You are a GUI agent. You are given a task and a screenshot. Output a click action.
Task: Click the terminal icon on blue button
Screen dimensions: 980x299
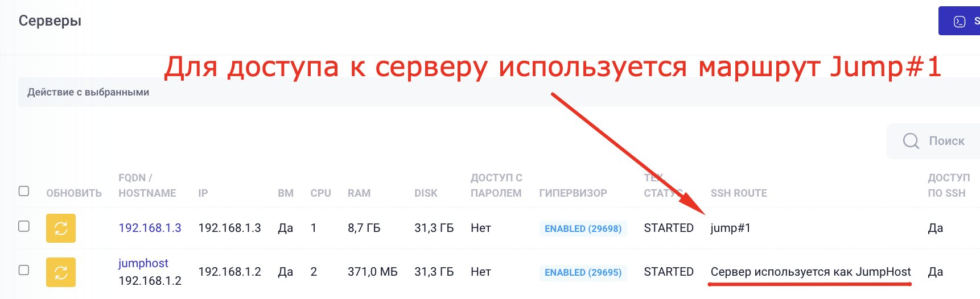pos(960,22)
